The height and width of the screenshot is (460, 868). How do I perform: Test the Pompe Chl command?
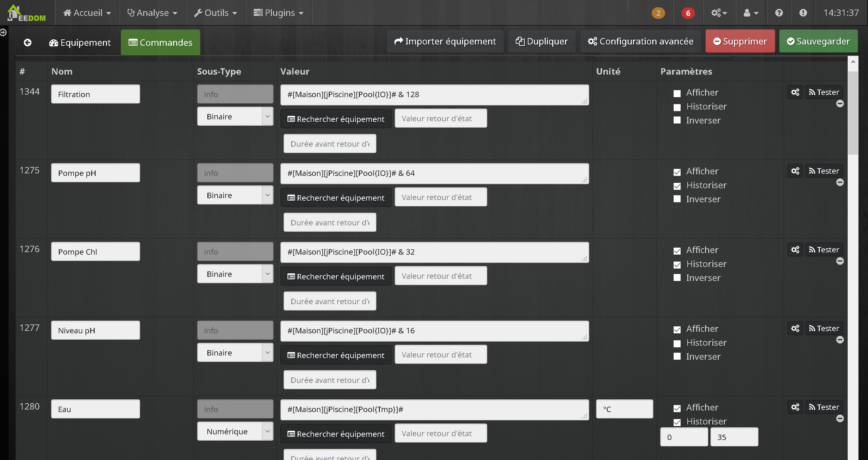pyautogui.click(x=824, y=250)
